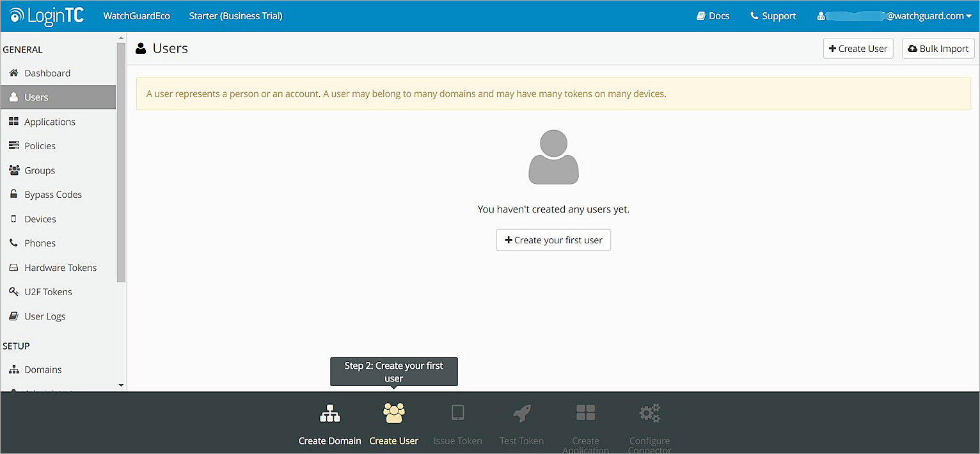Click the Policies list icon
The image size is (980, 454).
pyautogui.click(x=14, y=145)
